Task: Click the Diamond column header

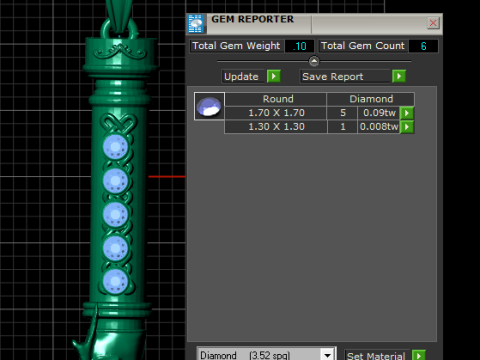Action: pyautogui.click(x=371, y=99)
